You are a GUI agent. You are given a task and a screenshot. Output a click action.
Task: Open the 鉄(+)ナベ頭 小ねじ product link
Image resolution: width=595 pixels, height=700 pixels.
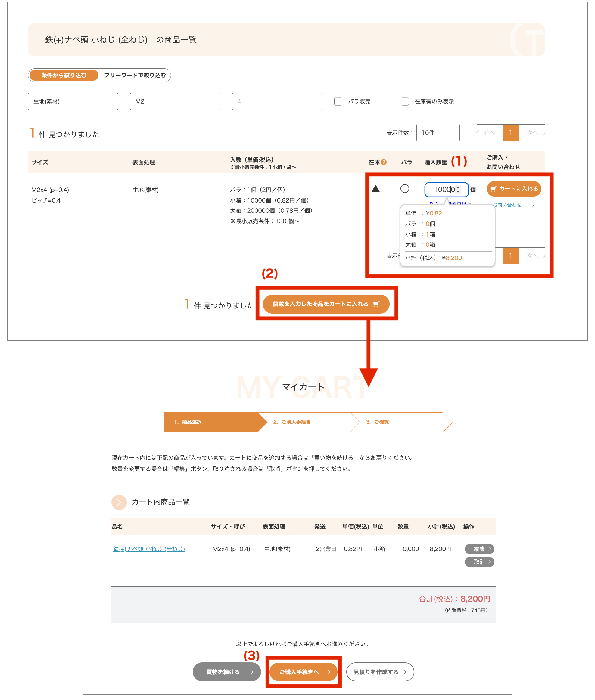point(149,549)
